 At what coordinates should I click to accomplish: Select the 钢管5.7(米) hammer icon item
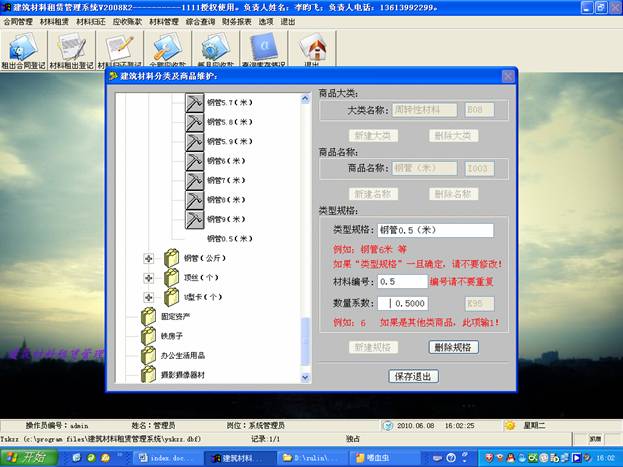coord(194,102)
